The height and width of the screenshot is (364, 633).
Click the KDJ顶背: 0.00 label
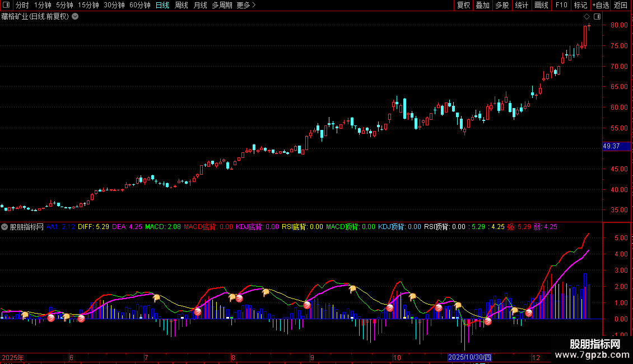(399, 227)
